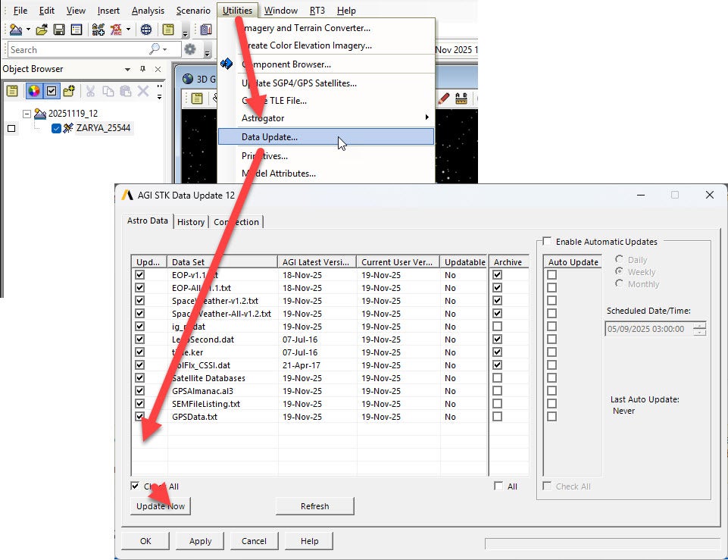
Task: Close the Object Browser panel
Action: point(158,69)
